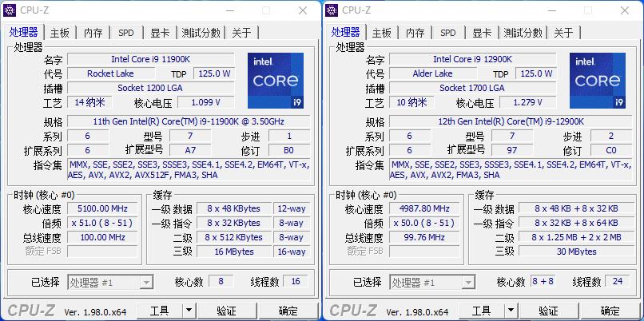
Task: Select 处理器 tab in left window
Action: click(24, 32)
